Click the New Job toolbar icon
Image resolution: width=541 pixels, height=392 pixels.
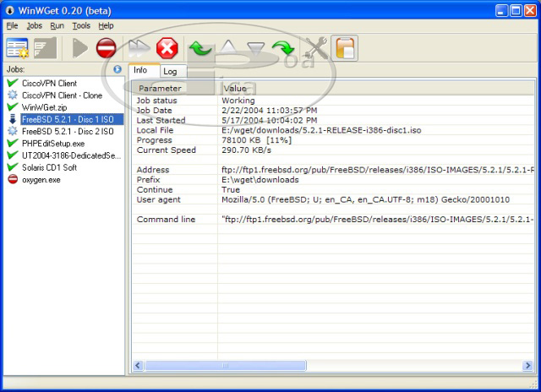coord(17,48)
